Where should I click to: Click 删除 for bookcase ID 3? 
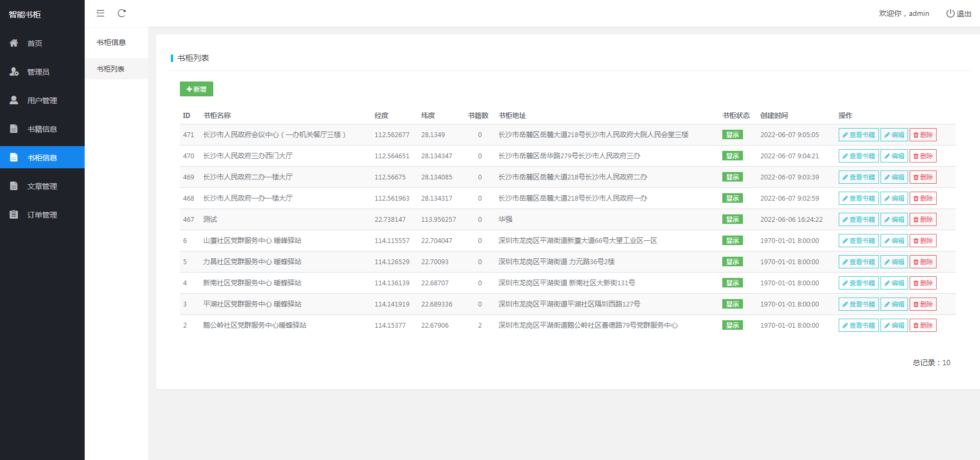point(923,304)
